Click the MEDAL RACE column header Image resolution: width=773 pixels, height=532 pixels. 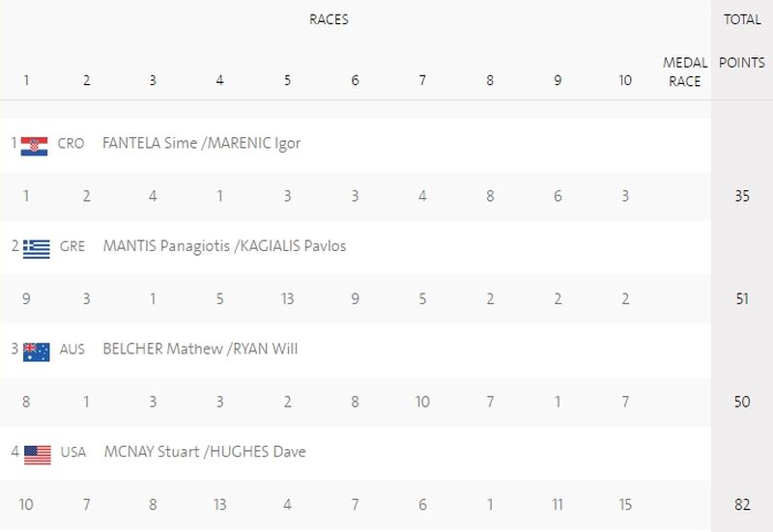click(685, 71)
